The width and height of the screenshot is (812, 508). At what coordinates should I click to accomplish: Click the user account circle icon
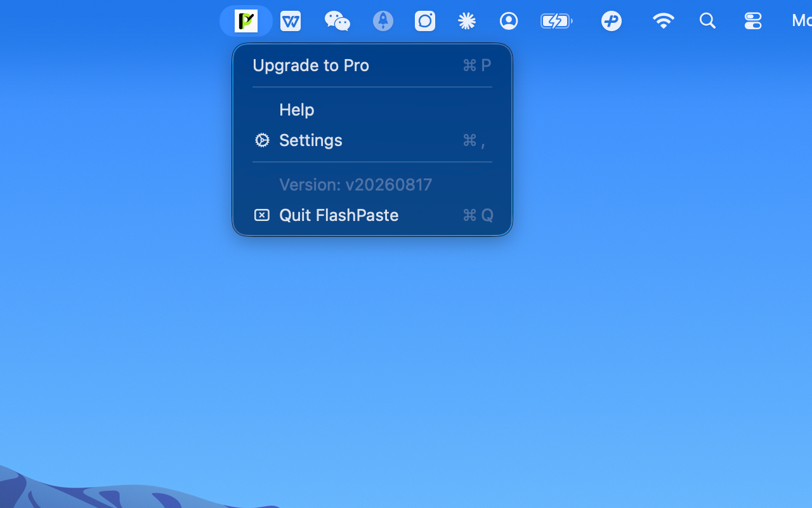(x=509, y=21)
